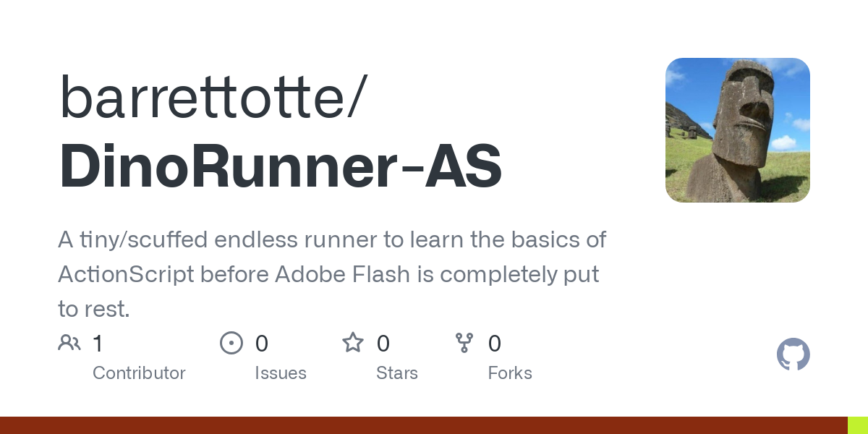Screen dimensions: 868x434
Task: Click the lime-green language bar segment
Action: [858, 425]
